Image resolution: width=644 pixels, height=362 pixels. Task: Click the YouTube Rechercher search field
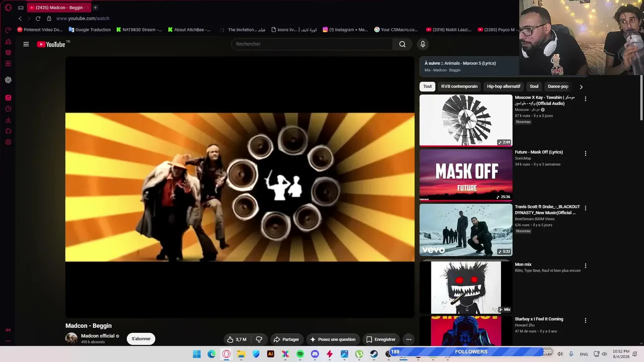[x=312, y=44]
